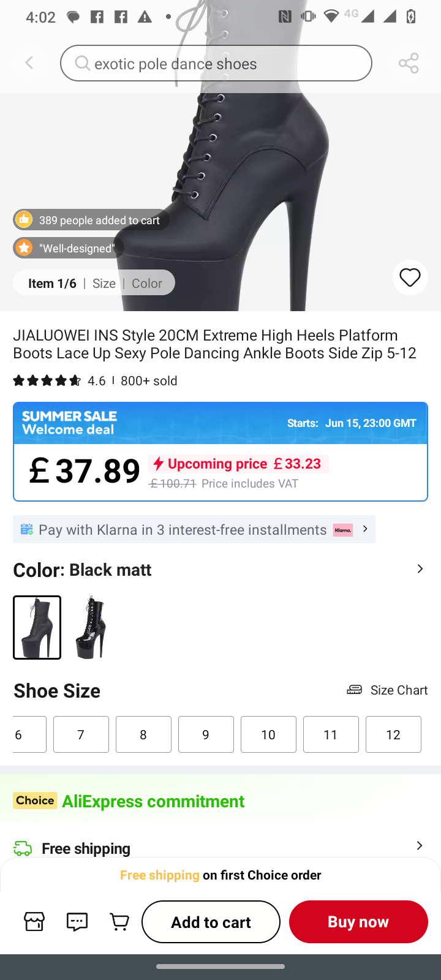Select shoe size 9

pos(206,734)
